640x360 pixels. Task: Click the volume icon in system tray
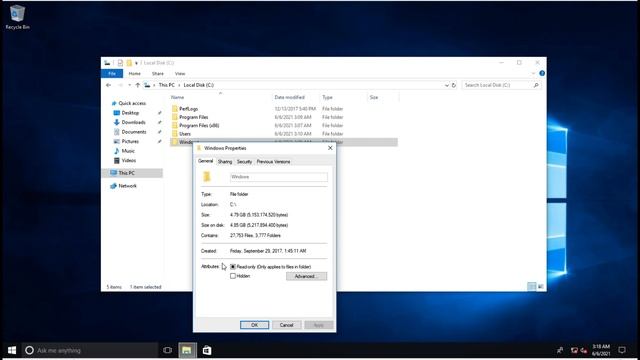(x=584, y=350)
